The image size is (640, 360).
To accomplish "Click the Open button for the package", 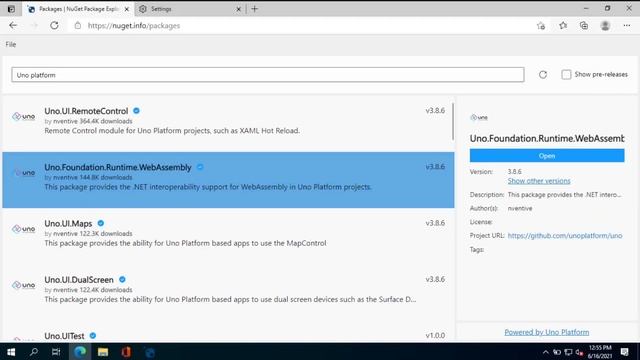I will 547,156.
